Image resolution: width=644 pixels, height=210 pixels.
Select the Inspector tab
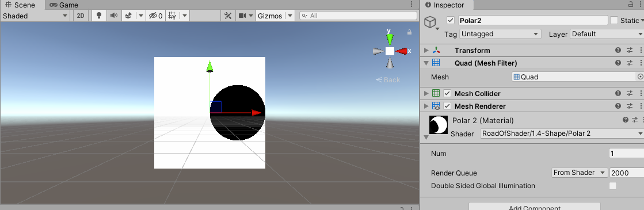[447, 5]
